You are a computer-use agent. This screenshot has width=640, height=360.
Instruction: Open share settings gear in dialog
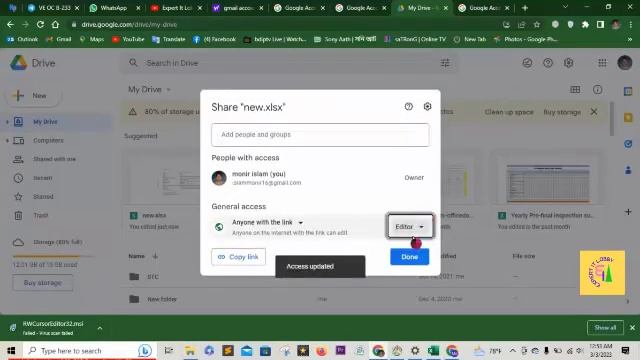[427, 107]
